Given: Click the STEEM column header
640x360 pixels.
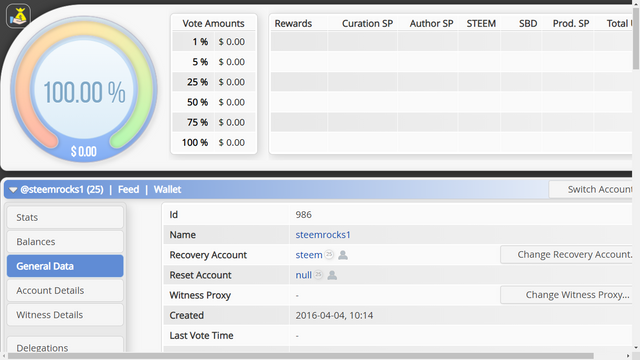Looking at the screenshot, I should [481, 23].
